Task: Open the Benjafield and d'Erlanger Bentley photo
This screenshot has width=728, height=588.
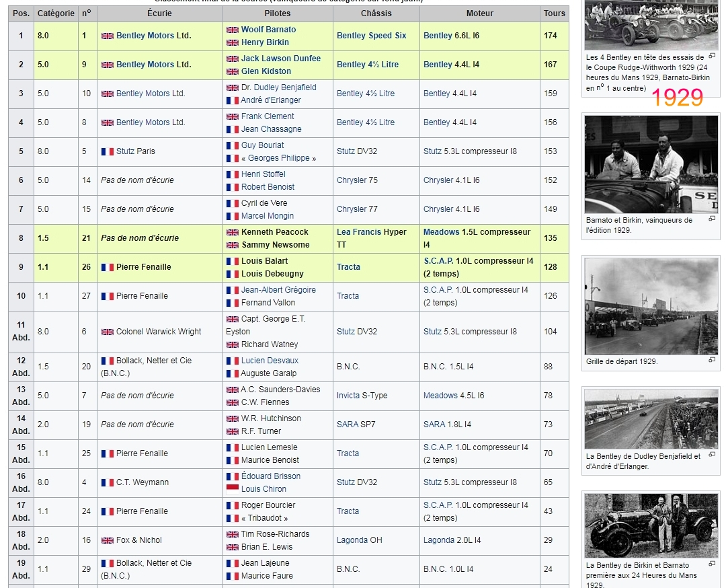Action: pos(651,419)
